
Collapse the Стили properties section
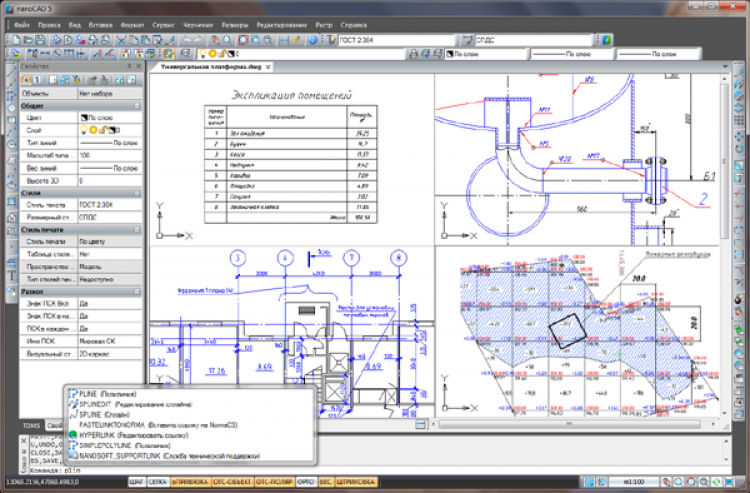tap(137, 193)
